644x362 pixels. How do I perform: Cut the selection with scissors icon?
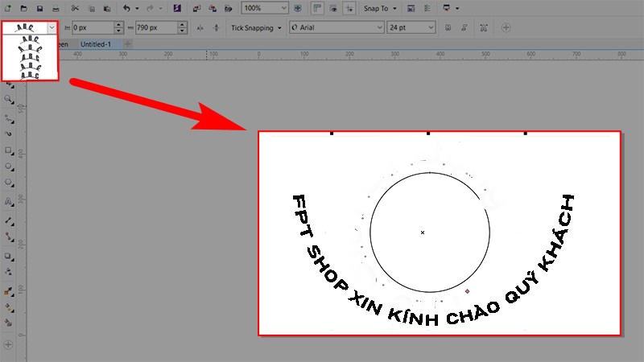coord(75,8)
